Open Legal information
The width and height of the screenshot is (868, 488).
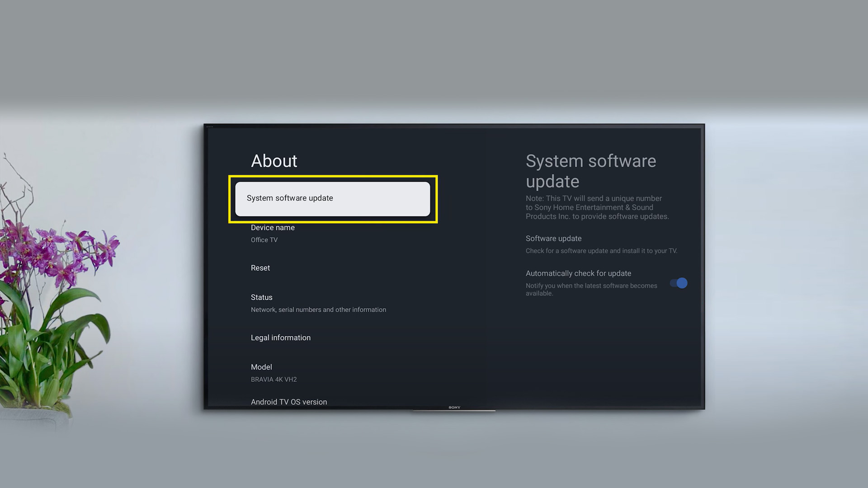[x=281, y=338]
